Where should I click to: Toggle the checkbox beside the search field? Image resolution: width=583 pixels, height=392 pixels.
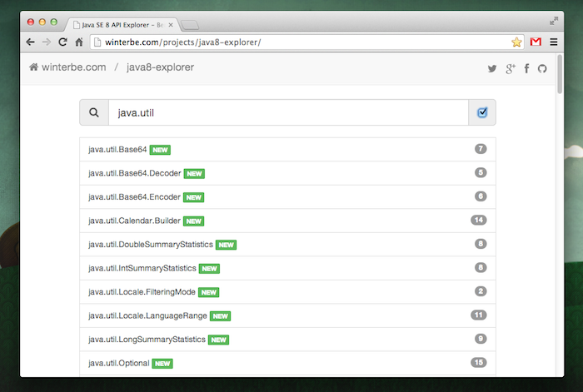click(482, 112)
